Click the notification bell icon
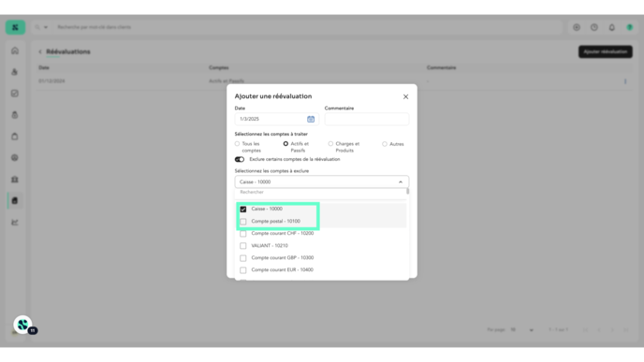The width and height of the screenshot is (644, 362). (611, 27)
